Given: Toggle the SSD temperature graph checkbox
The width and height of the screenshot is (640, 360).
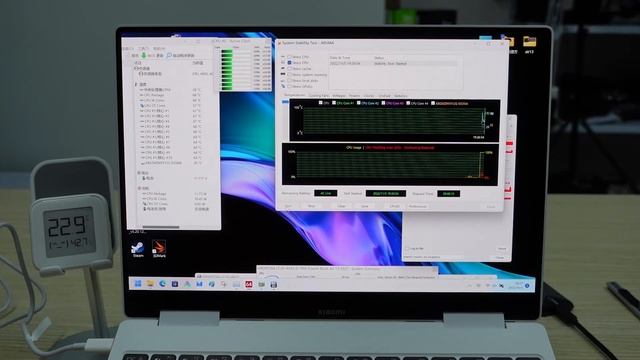Looking at the screenshot, I should tap(433, 103).
